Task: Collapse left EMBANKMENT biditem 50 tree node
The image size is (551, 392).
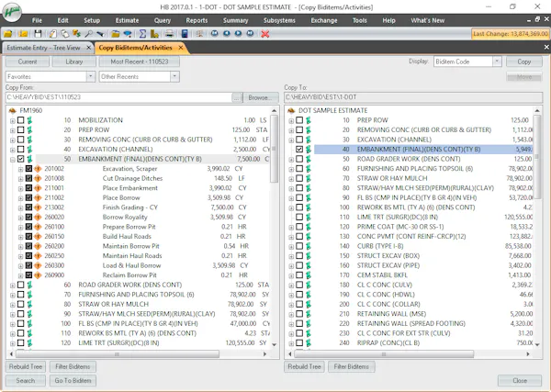Action: click(x=13, y=160)
